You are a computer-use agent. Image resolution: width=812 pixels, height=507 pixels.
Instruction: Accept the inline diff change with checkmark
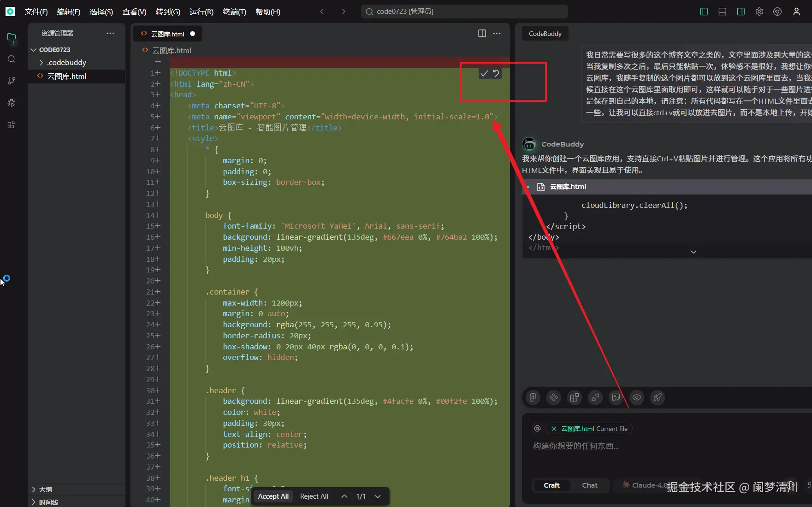click(484, 73)
